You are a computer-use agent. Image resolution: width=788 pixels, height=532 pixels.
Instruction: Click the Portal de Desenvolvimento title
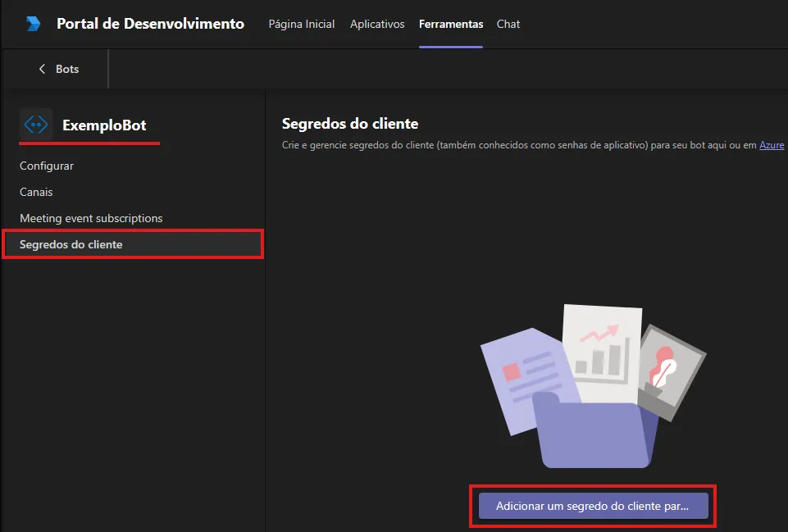tap(150, 24)
